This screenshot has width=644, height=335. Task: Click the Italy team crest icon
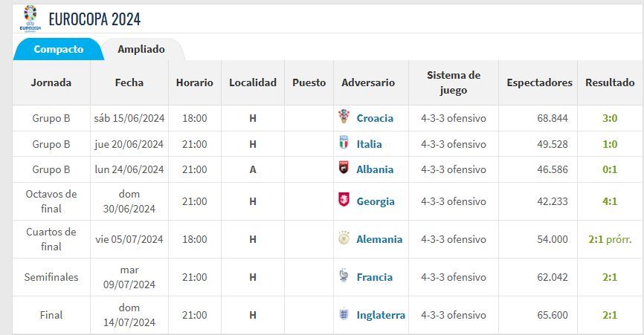coord(343,143)
